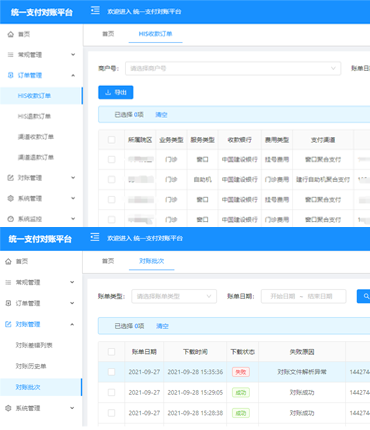Click 对账管理 edit icon in HIS收款订单 screen sidebar

tap(11, 178)
